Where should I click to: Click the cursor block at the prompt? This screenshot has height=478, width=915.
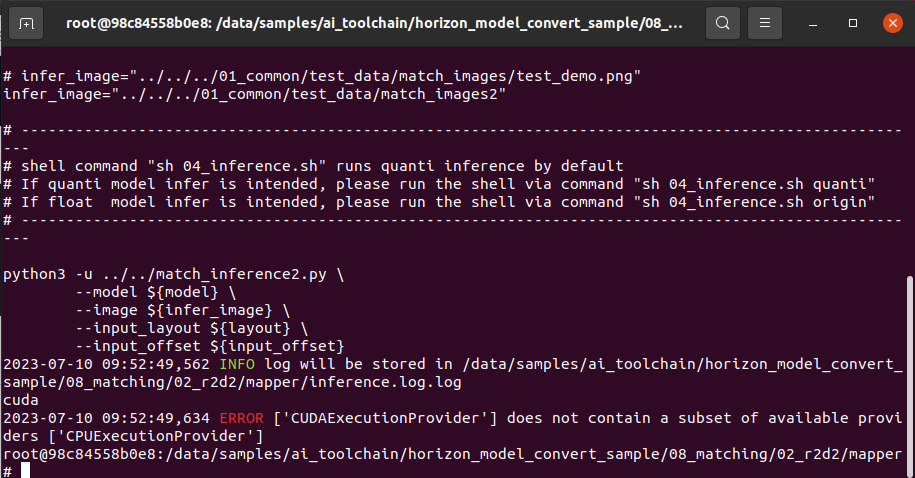click(25, 471)
